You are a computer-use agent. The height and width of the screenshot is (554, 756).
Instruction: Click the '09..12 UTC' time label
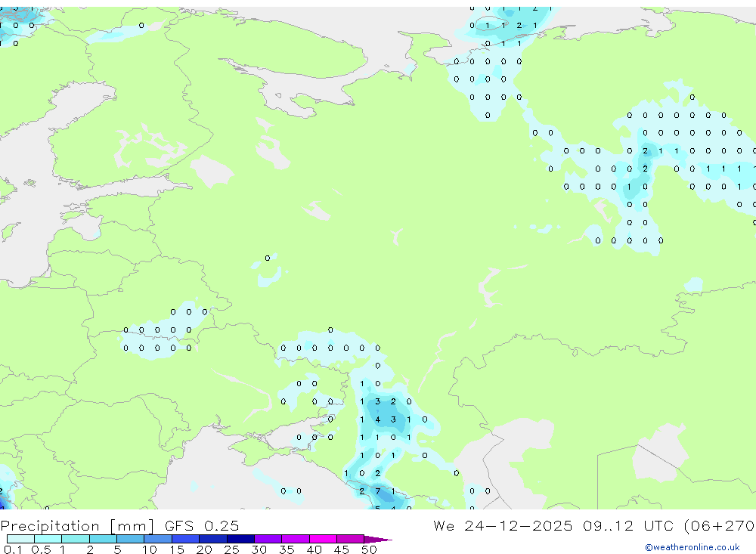click(627, 525)
